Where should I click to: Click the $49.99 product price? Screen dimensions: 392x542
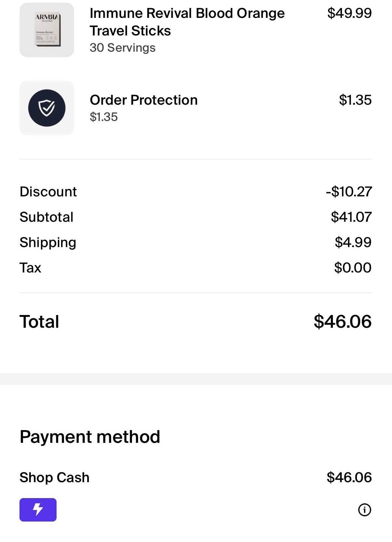(x=349, y=13)
